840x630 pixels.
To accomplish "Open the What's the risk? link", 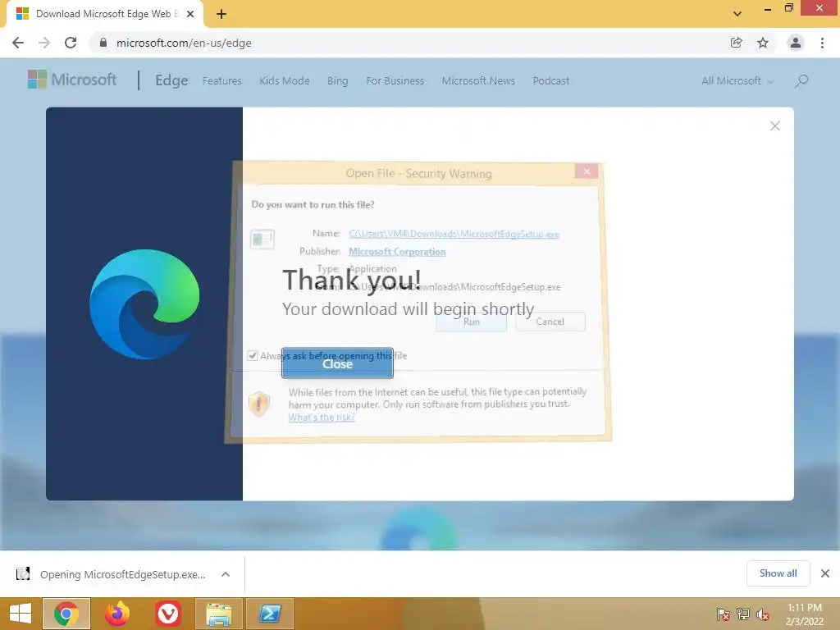I will pos(322,418).
